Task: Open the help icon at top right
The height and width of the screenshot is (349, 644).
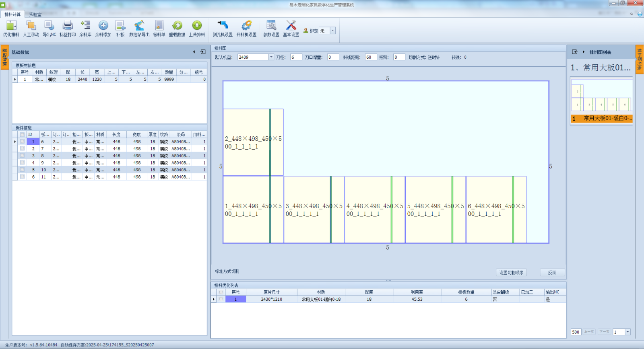Action: click(x=640, y=14)
